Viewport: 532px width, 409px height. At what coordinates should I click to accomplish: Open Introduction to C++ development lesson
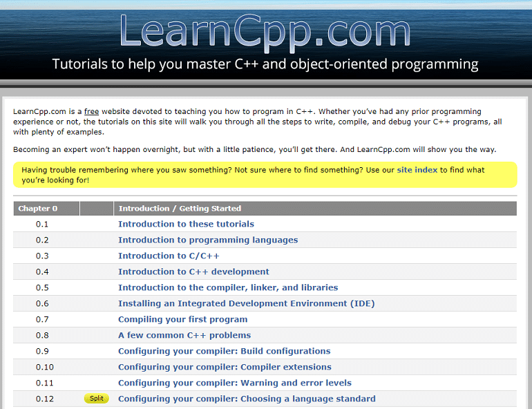(193, 272)
